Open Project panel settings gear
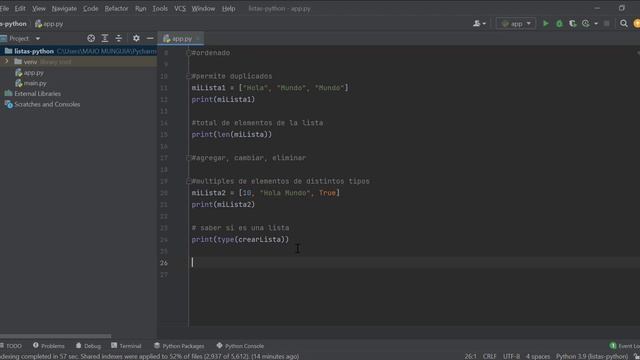Screen dimensions: 640x360 (136, 38)
